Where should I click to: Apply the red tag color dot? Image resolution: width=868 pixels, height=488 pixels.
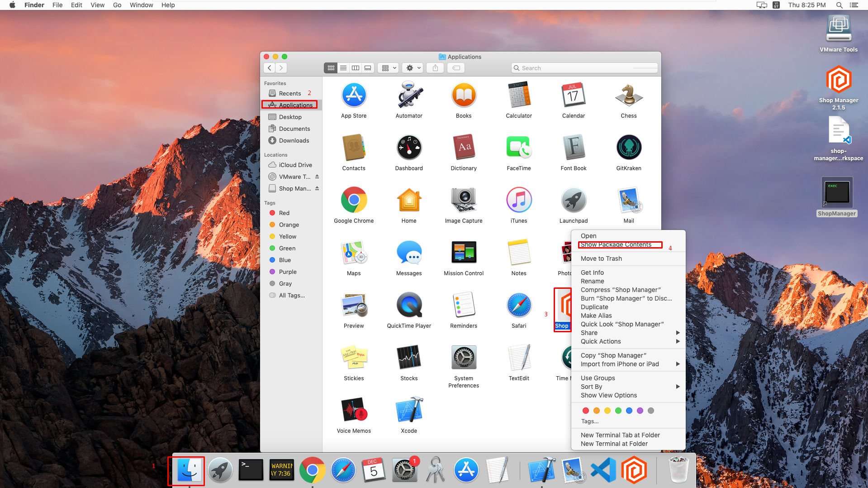(586, 411)
